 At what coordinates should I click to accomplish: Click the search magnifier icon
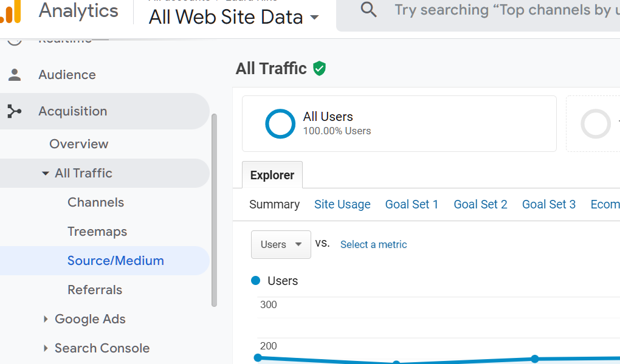click(368, 10)
